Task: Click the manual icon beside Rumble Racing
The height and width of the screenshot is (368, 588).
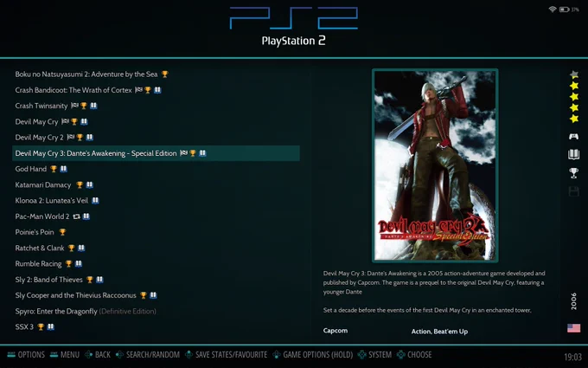Action: [x=79, y=263]
